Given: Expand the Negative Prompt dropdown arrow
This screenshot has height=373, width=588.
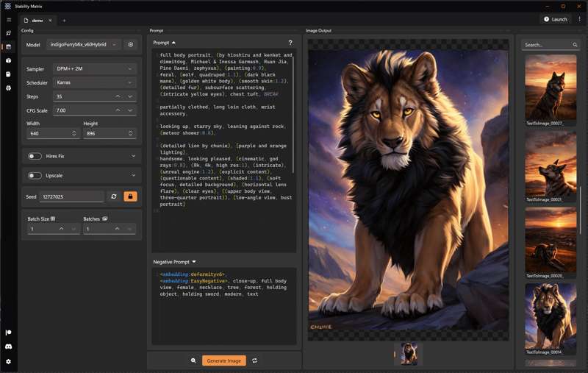Looking at the screenshot, I should (194, 262).
